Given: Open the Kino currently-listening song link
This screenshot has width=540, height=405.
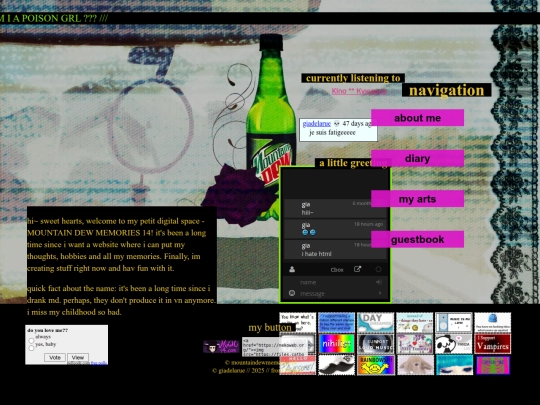Looking at the screenshot, I should click(x=359, y=91).
